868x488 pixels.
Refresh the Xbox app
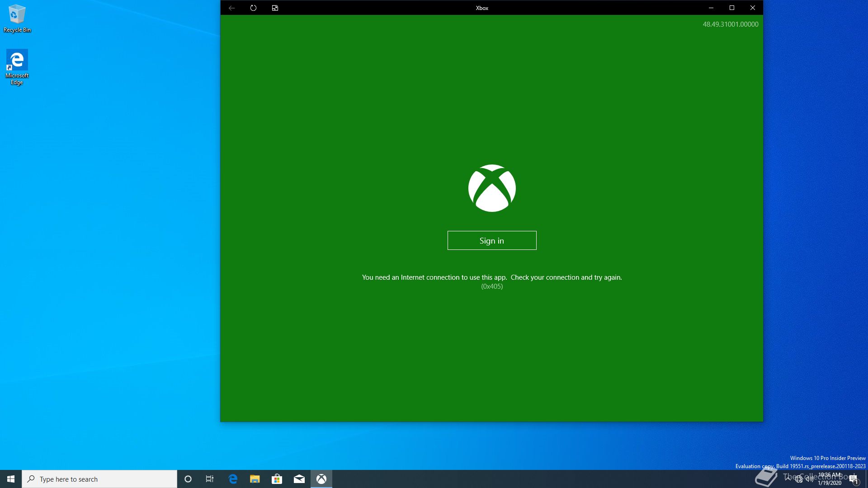[253, 8]
